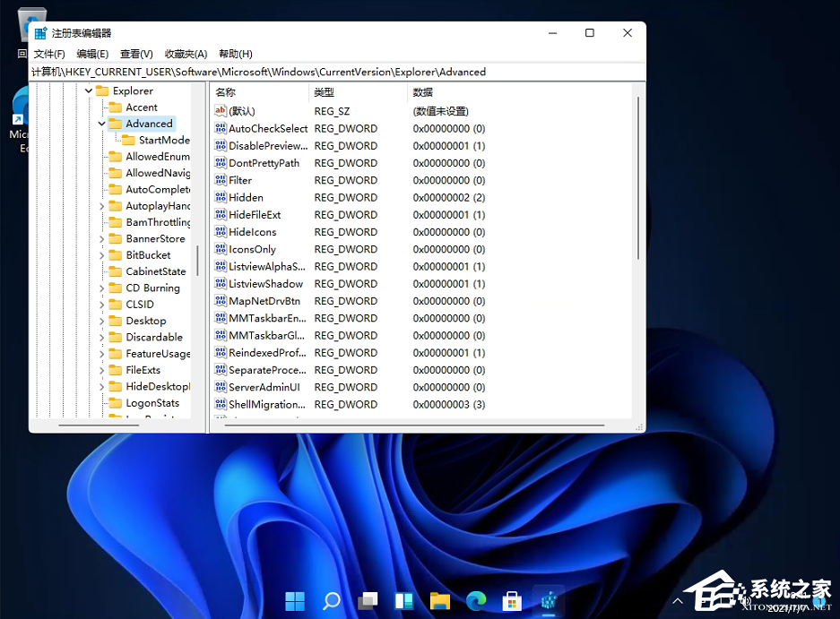The height and width of the screenshot is (619, 840).
Task: Open Microsoft Store from the taskbar
Action: click(512, 601)
